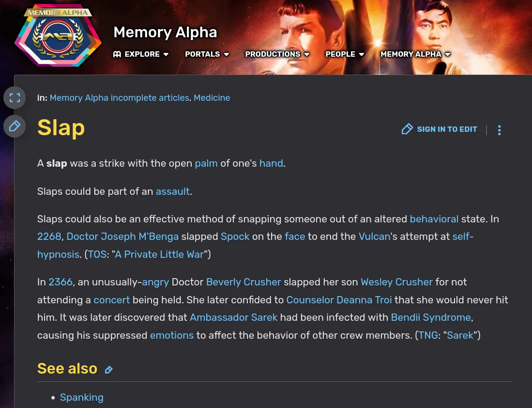Click the round pencil edit icon
The height and width of the screenshot is (408, 532).
click(x=15, y=126)
